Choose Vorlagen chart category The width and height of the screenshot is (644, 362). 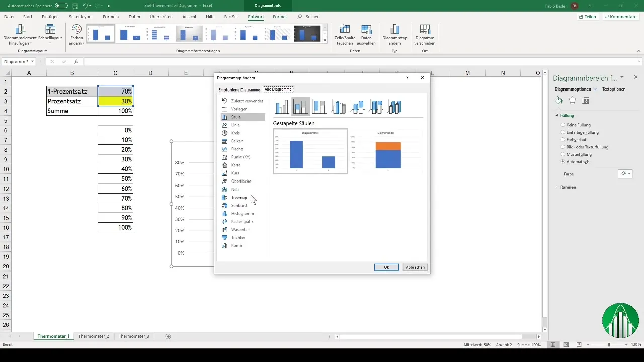243,109
